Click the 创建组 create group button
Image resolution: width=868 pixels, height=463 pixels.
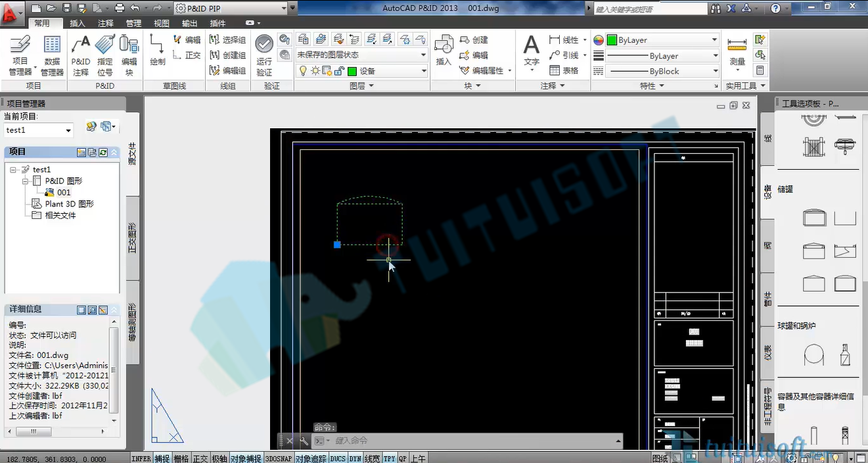click(227, 55)
